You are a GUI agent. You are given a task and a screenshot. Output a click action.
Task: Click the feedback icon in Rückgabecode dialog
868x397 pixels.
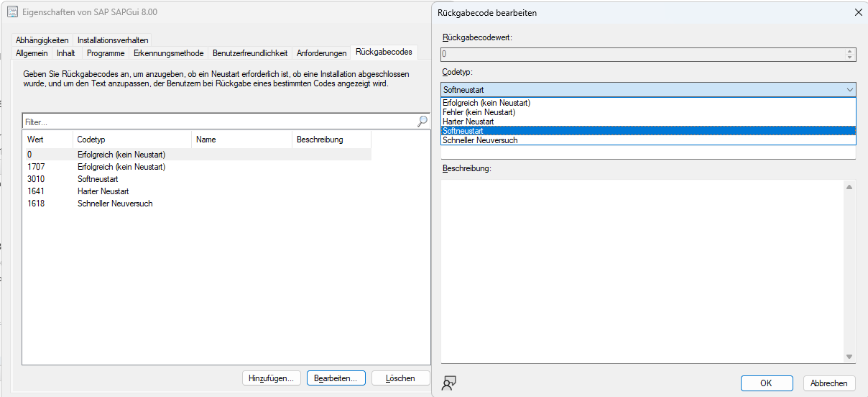(x=449, y=383)
